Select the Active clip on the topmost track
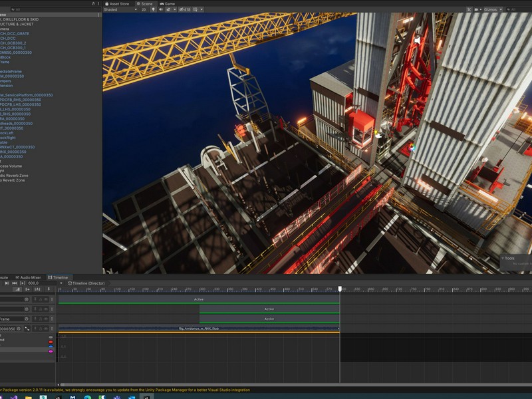 [199, 299]
